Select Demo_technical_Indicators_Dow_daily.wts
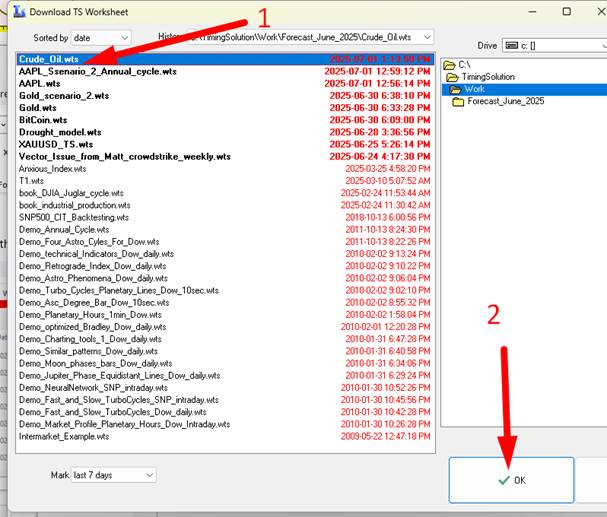Viewport: 607px width, 517px height. click(225, 254)
